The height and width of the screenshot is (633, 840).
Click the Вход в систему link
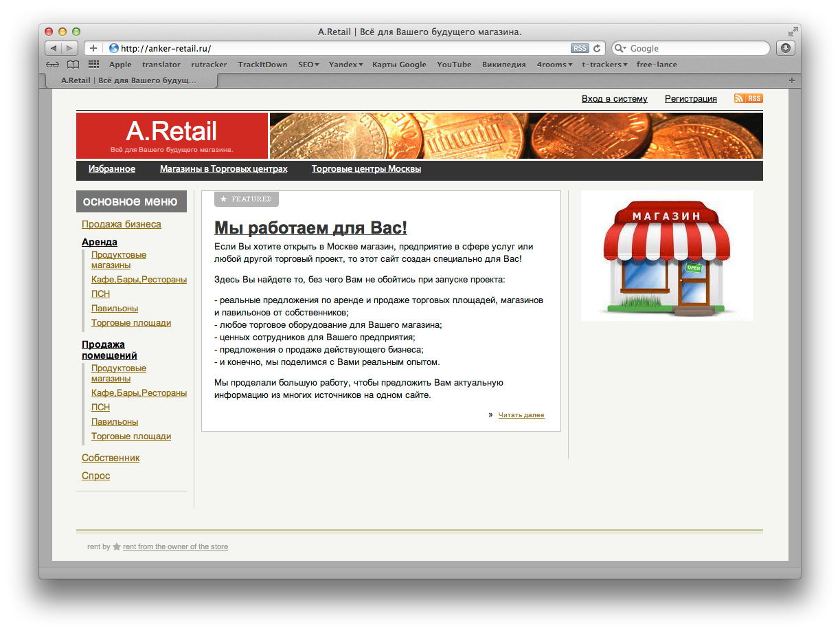click(x=614, y=99)
